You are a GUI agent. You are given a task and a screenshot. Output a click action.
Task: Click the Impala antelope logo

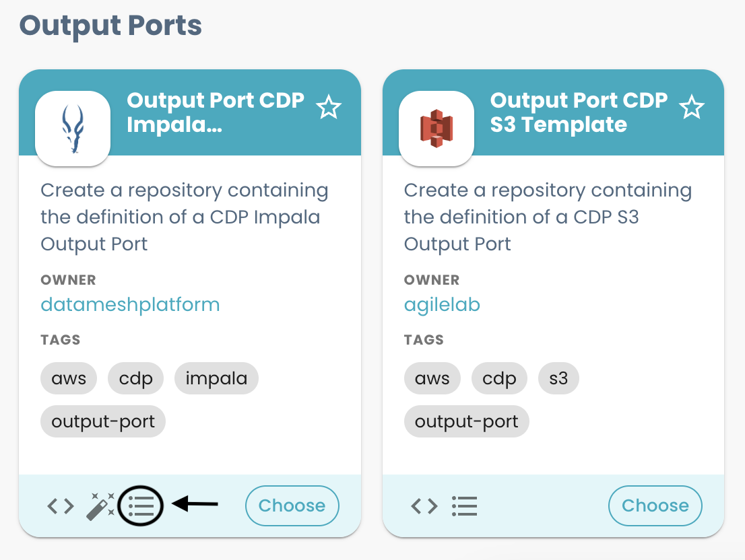(x=73, y=129)
